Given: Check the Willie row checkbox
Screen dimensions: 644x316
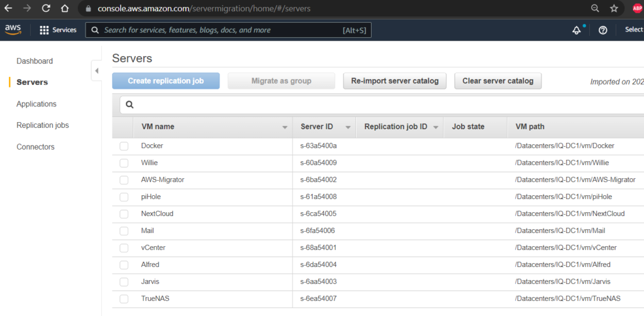Looking at the screenshot, I should (124, 163).
